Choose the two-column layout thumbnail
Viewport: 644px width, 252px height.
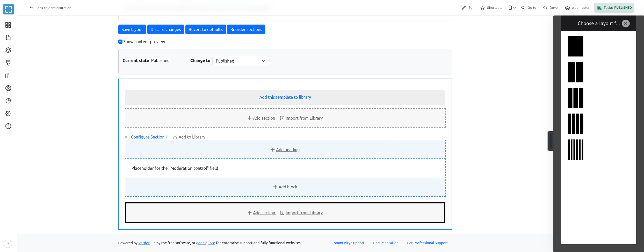(x=576, y=72)
